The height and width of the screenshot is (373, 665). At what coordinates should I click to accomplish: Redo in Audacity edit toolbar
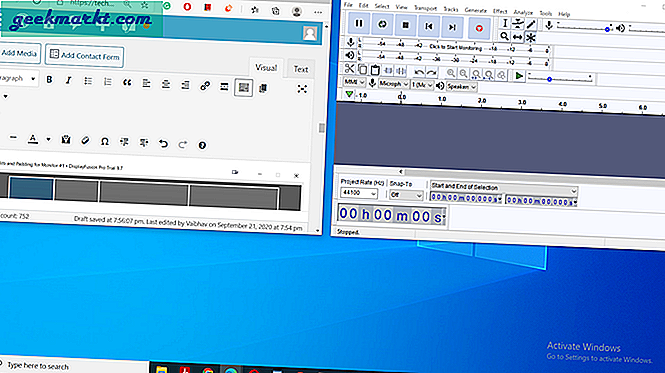pyautogui.click(x=432, y=72)
